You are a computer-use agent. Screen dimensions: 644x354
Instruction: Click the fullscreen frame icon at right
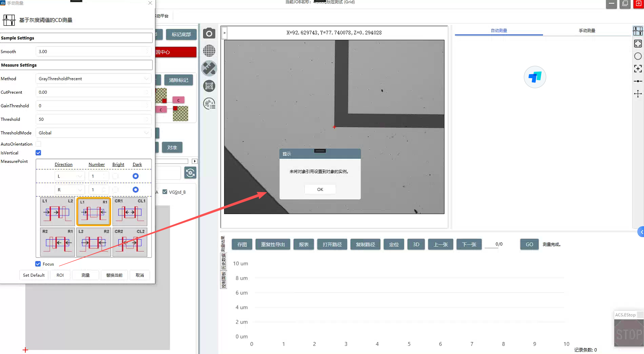click(638, 44)
